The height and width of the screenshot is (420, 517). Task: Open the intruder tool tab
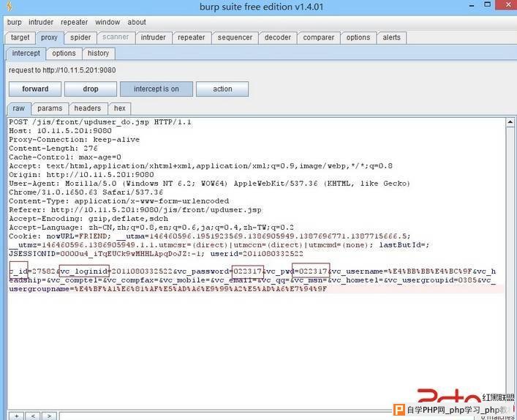click(x=154, y=37)
